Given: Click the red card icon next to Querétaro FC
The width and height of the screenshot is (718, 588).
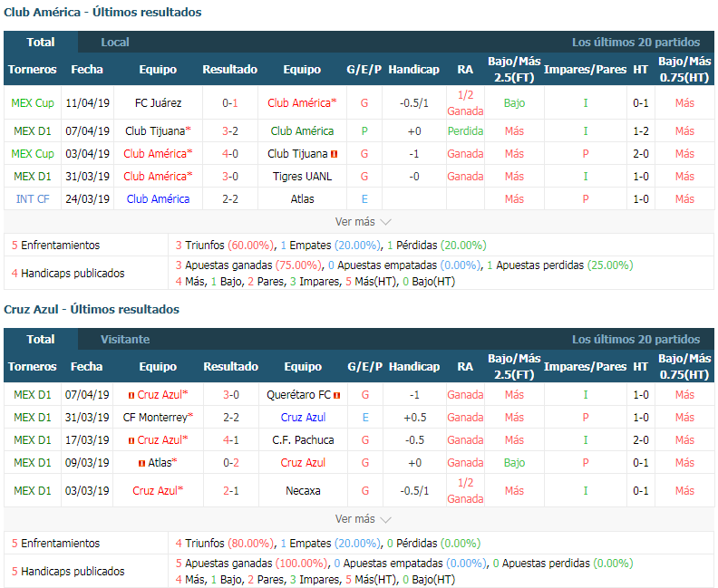Looking at the screenshot, I should coord(337,395).
